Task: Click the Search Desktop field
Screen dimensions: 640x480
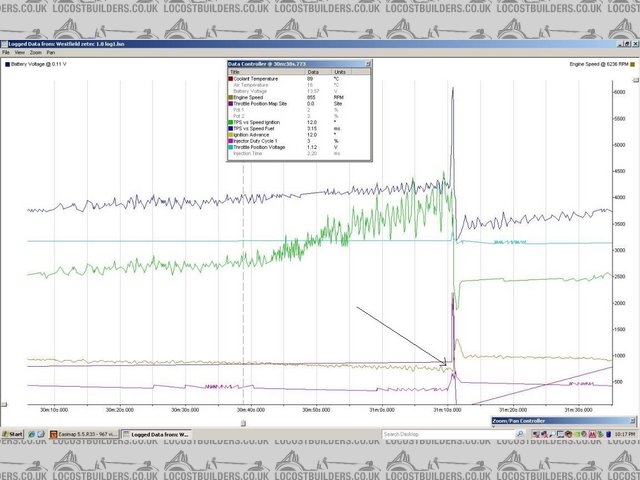Action: click(x=448, y=434)
